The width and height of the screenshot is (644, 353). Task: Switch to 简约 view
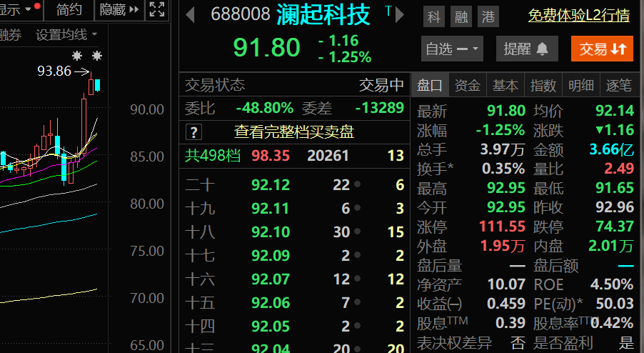pos(69,9)
